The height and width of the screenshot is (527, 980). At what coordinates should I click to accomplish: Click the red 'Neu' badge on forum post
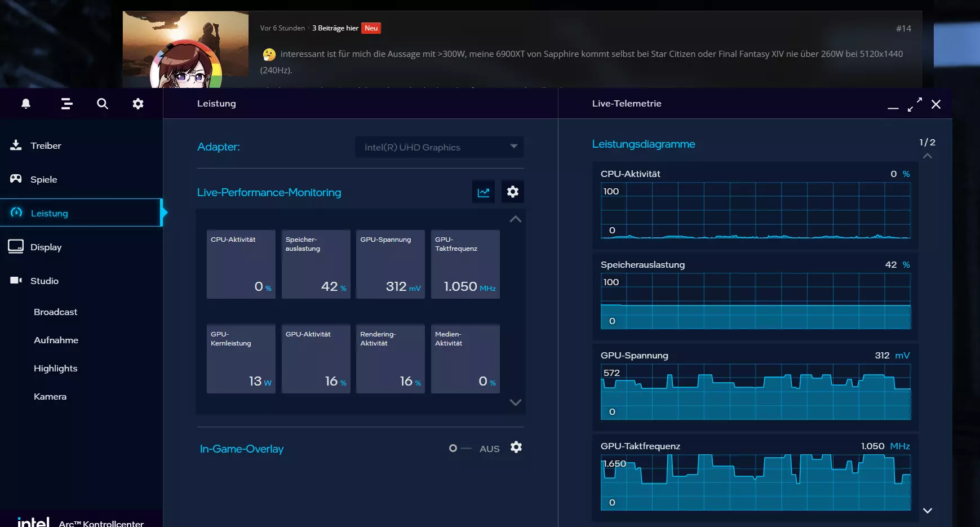pos(371,28)
